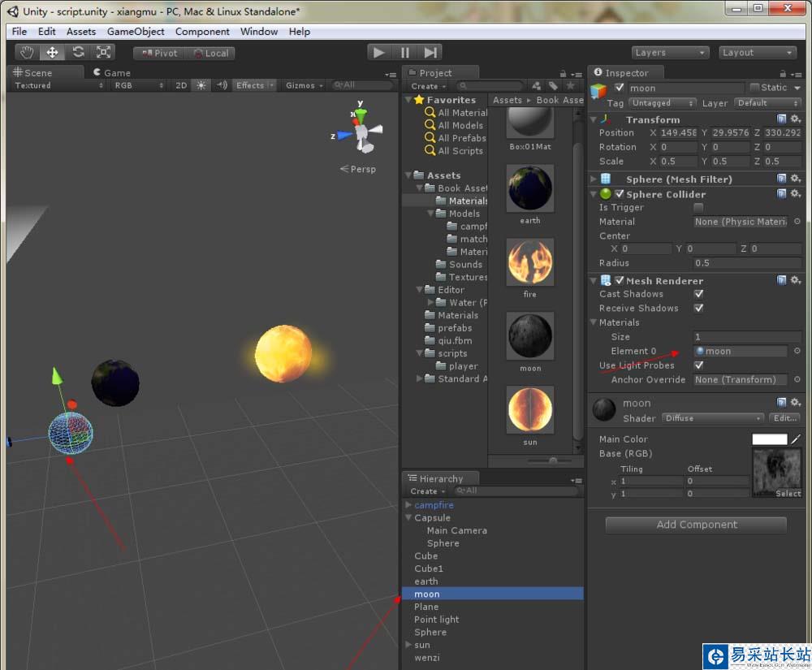Open the Shader Diffuse dropdown

(x=713, y=418)
